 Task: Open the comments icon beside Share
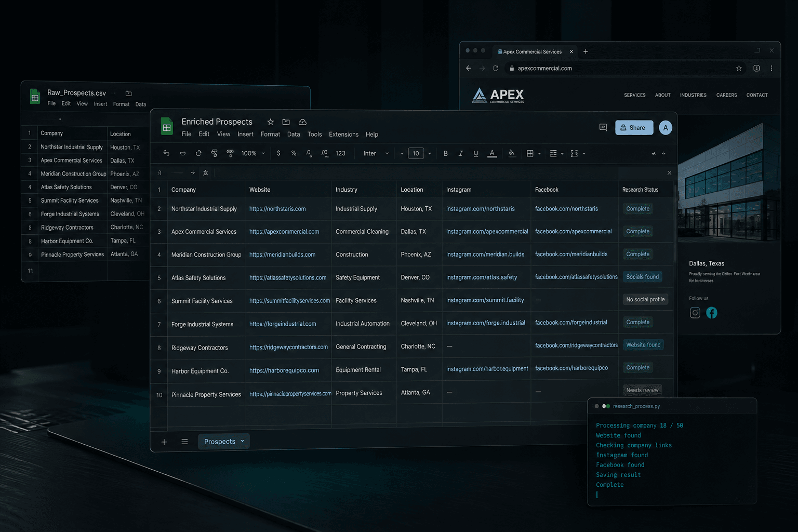tap(603, 127)
